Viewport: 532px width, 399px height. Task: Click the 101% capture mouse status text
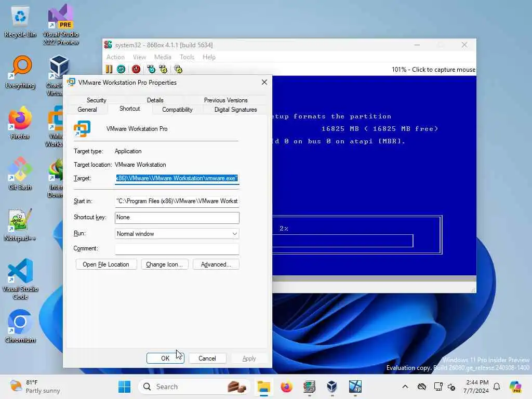click(x=433, y=69)
